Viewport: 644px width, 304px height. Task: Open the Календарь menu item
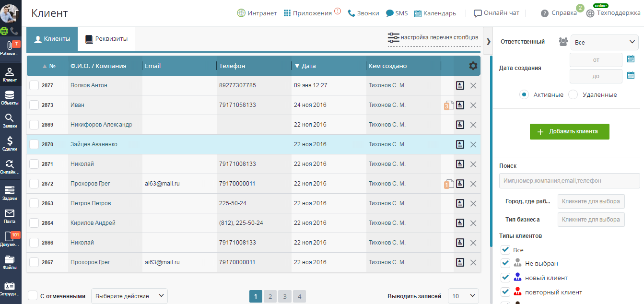pyautogui.click(x=435, y=13)
